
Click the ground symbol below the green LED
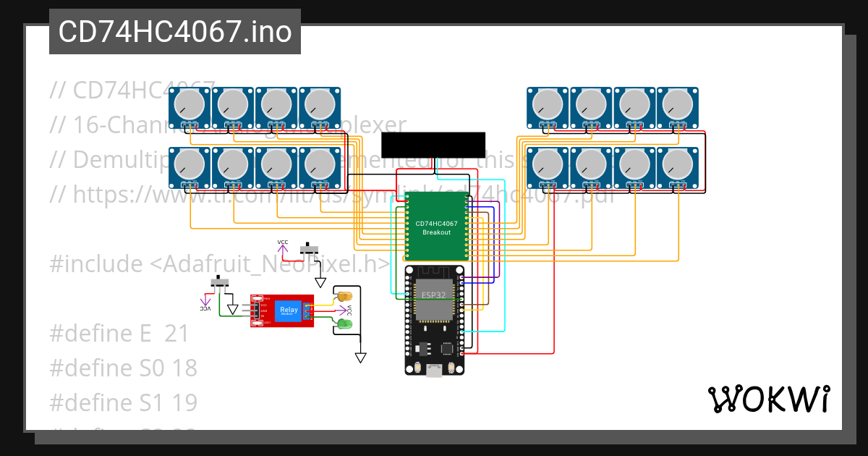pos(359,356)
